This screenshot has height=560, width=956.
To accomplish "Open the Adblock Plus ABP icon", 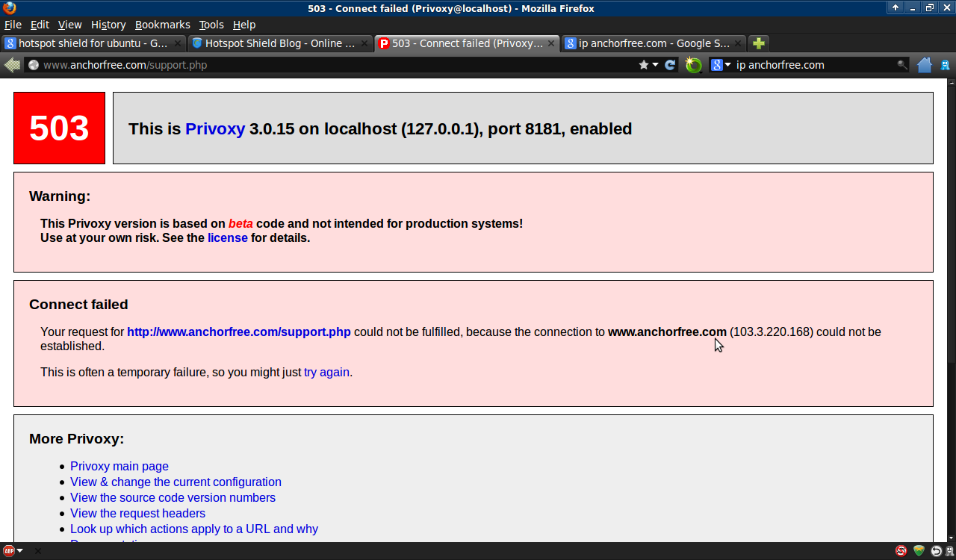I will pos(9,551).
